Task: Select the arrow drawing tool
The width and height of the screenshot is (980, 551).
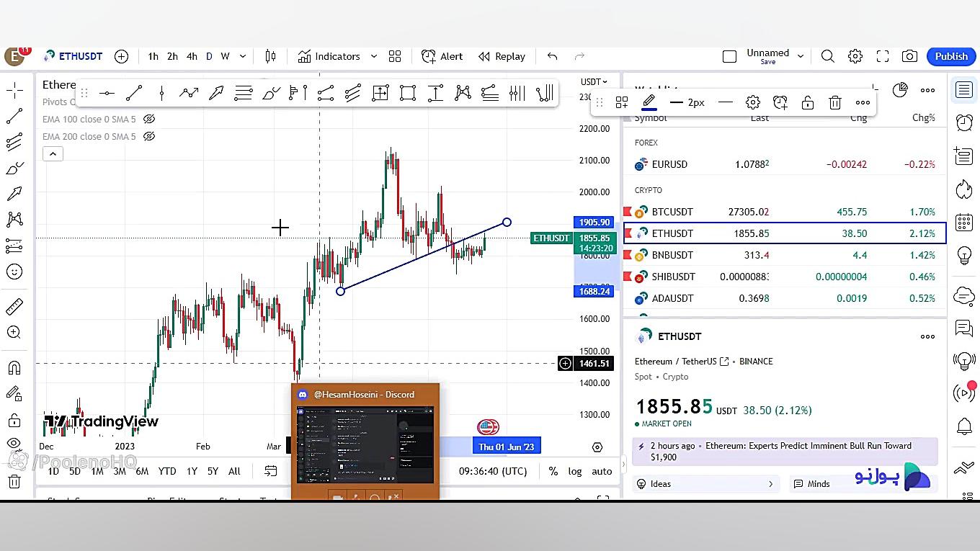Action: click(216, 93)
